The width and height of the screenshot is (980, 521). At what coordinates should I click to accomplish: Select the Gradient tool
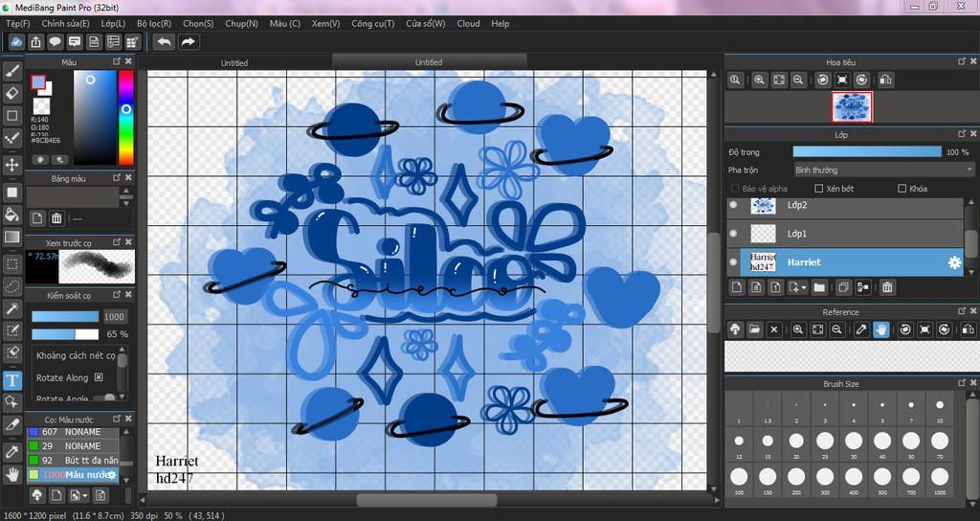coord(11,238)
